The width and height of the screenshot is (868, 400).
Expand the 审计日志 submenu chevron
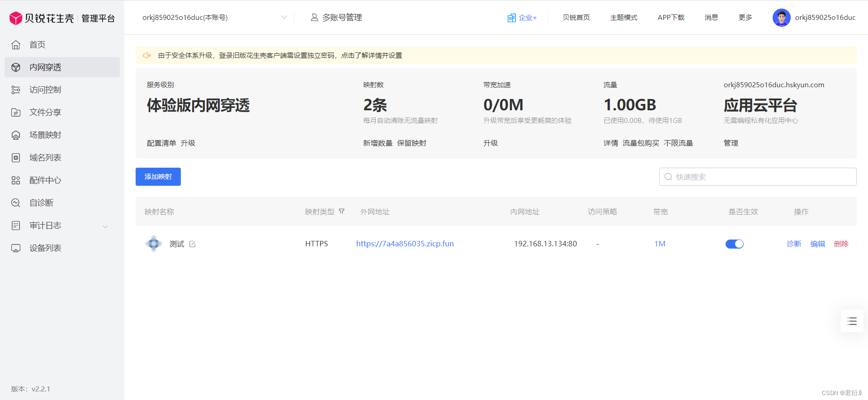[x=105, y=226]
